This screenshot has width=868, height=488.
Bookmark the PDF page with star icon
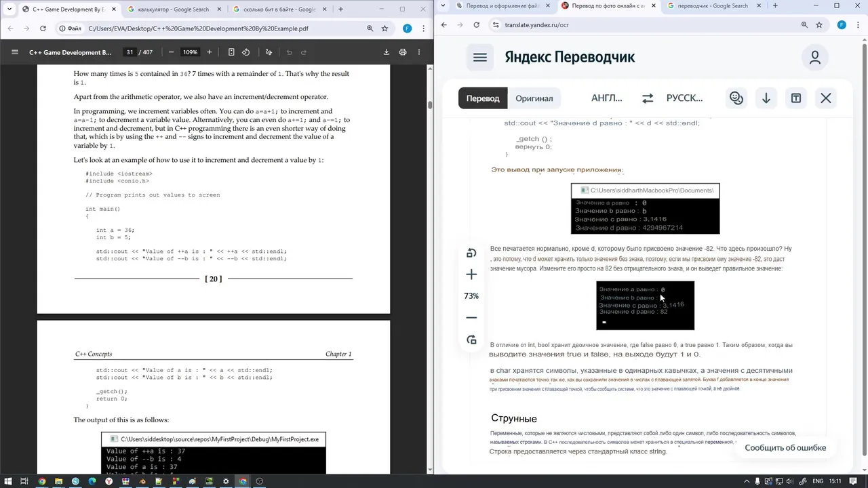(384, 28)
